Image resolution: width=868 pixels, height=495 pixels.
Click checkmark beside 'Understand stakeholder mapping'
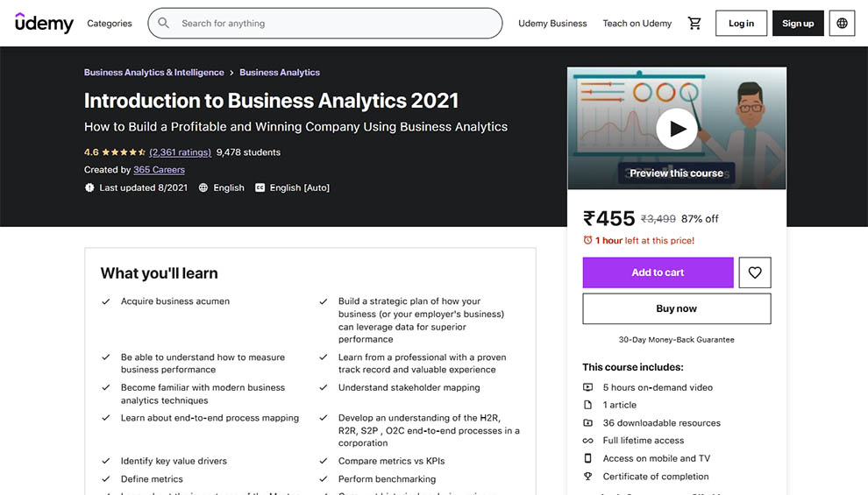(324, 388)
